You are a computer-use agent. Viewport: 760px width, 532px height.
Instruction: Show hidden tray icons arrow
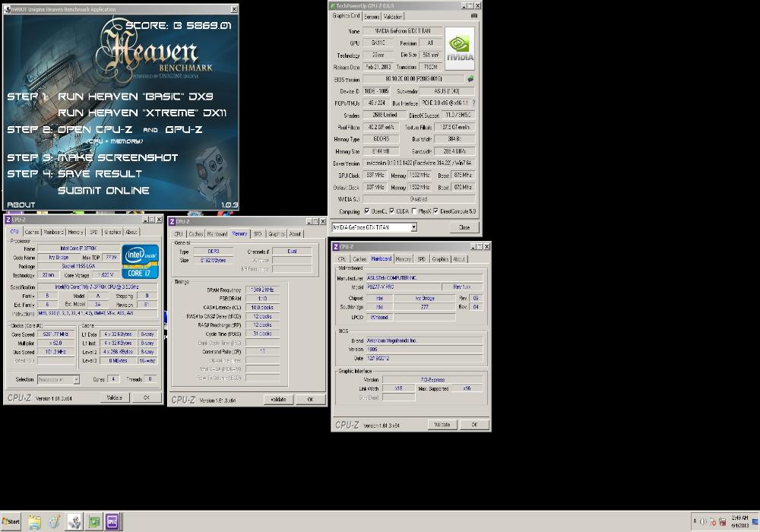(695, 521)
